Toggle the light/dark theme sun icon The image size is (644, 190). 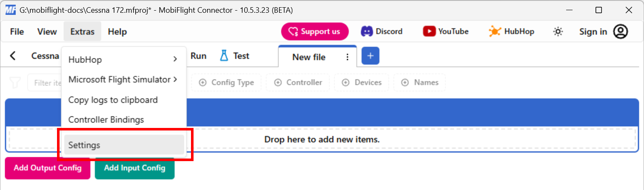tap(558, 31)
